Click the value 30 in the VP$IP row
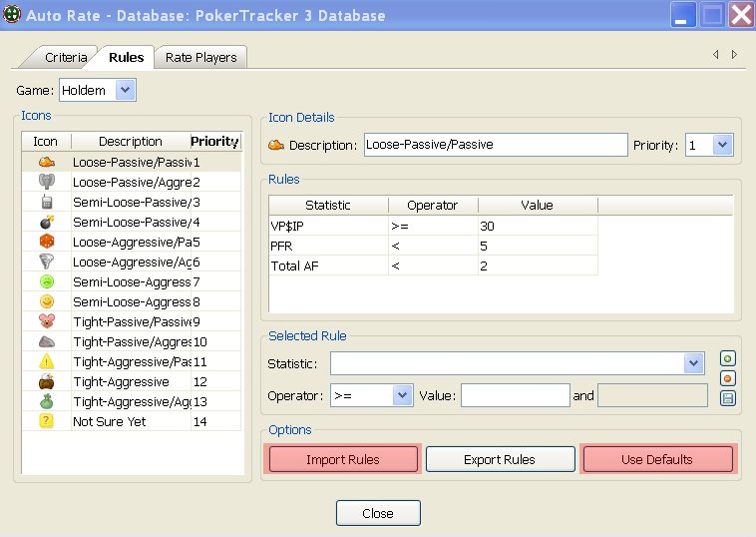Image resolution: width=756 pixels, height=537 pixels. coord(487,226)
